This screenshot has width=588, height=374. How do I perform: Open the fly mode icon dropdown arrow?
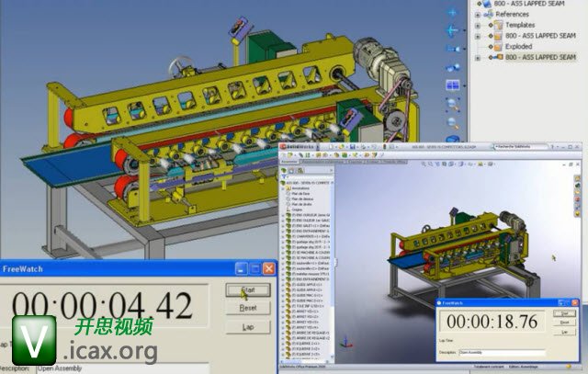(x=465, y=30)
